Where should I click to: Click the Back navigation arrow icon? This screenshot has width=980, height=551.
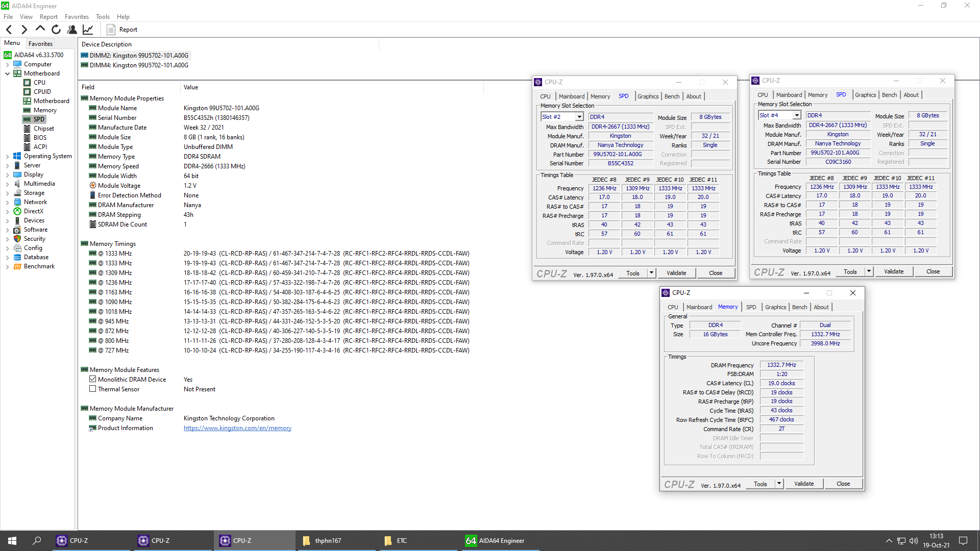[9, 30]
